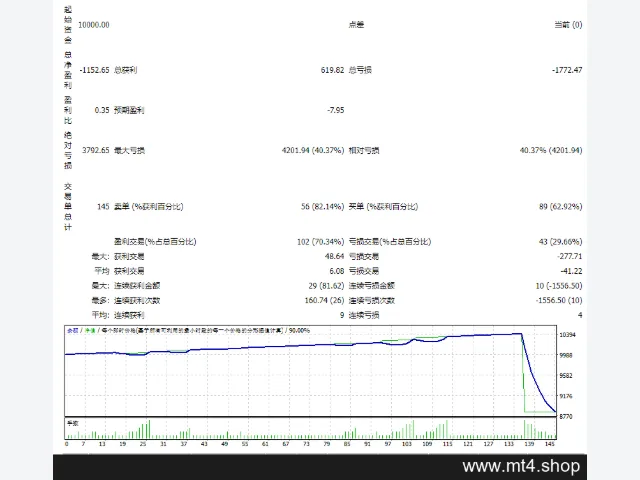The width and height of the screenshot is (640, 480).
Task: Select gross profit value 619.82
Action: pyautogui.click(x=332, y=70)
